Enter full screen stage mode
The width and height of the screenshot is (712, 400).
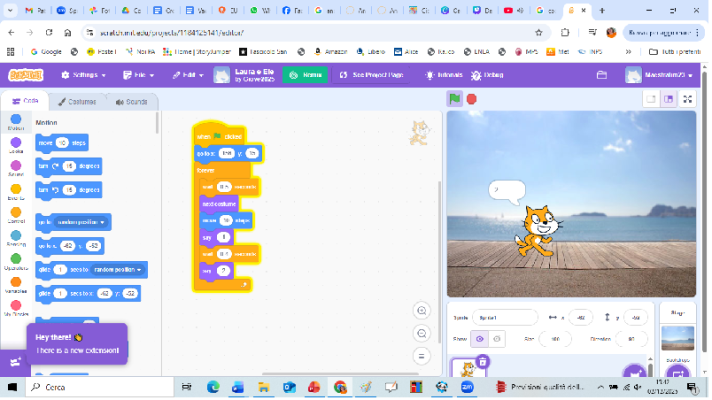(689, 99)
